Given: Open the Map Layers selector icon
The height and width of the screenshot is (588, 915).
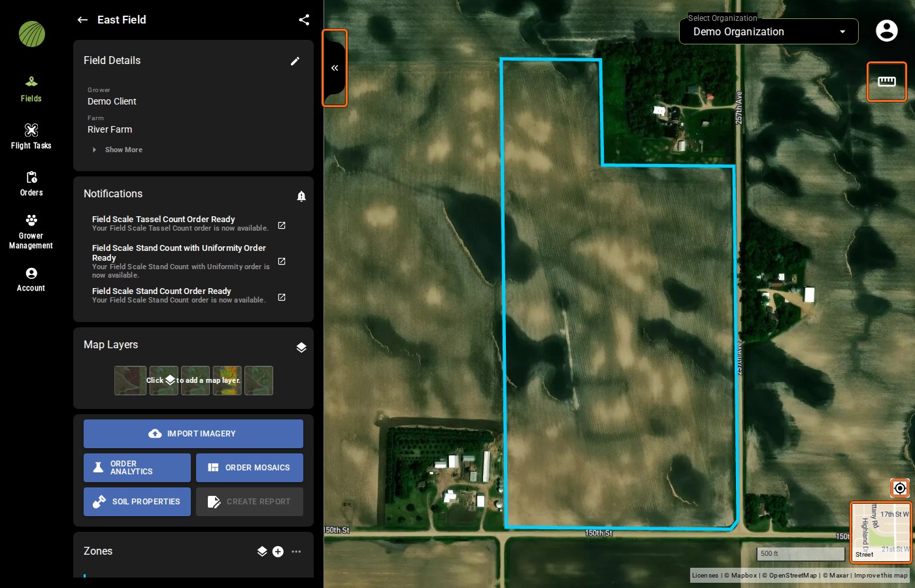Looking at the screenshot, I should click(x=301, y=347).
